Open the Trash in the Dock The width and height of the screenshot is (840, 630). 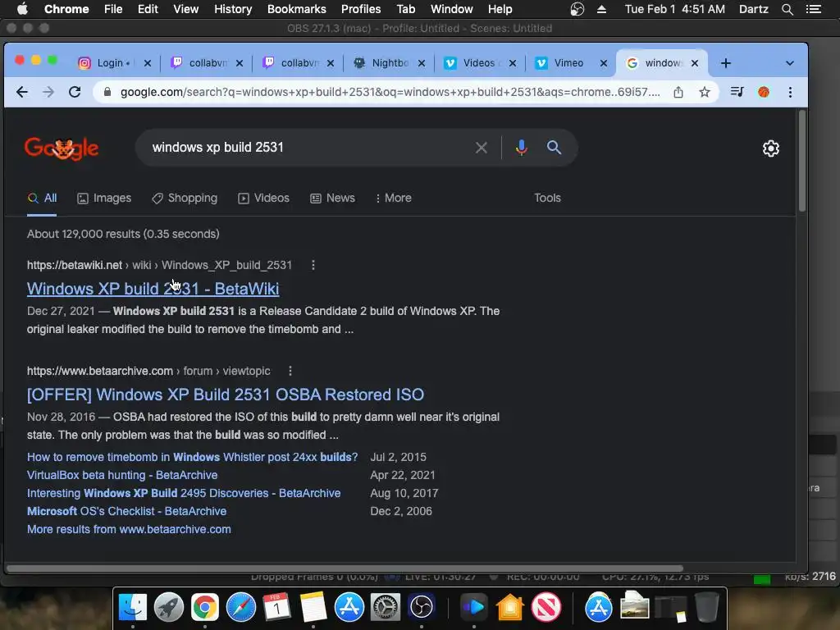(707, 608)
